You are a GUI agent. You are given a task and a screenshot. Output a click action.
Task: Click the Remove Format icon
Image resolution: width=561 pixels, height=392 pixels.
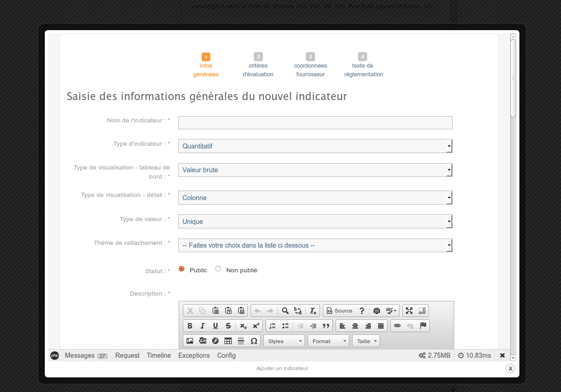(x=313, y=311)
